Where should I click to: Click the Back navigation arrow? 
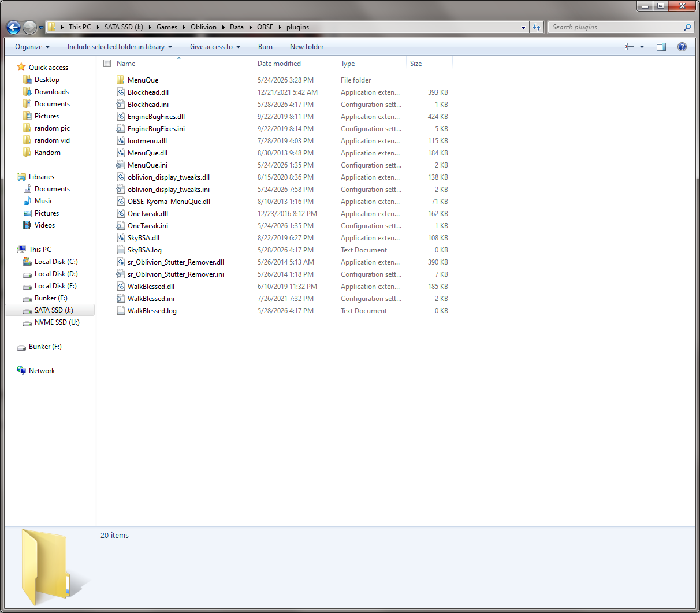[13, 27]
